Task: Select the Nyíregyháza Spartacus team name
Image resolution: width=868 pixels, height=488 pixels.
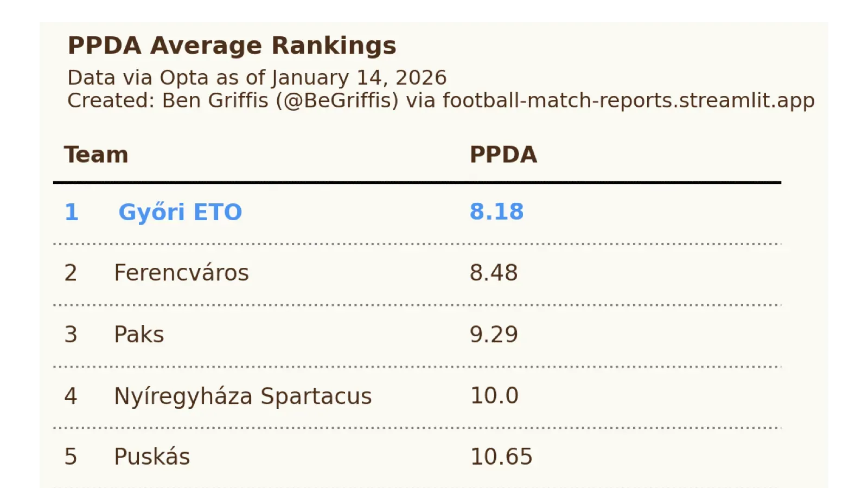Action: pyautogui.click(x=242, y=396)
